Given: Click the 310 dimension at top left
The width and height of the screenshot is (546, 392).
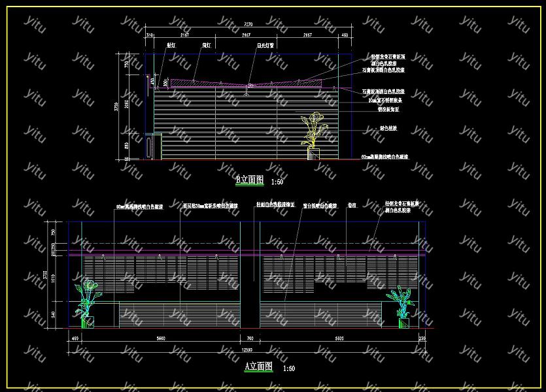Looking at the screenshot, I should [x=150, y=34].
